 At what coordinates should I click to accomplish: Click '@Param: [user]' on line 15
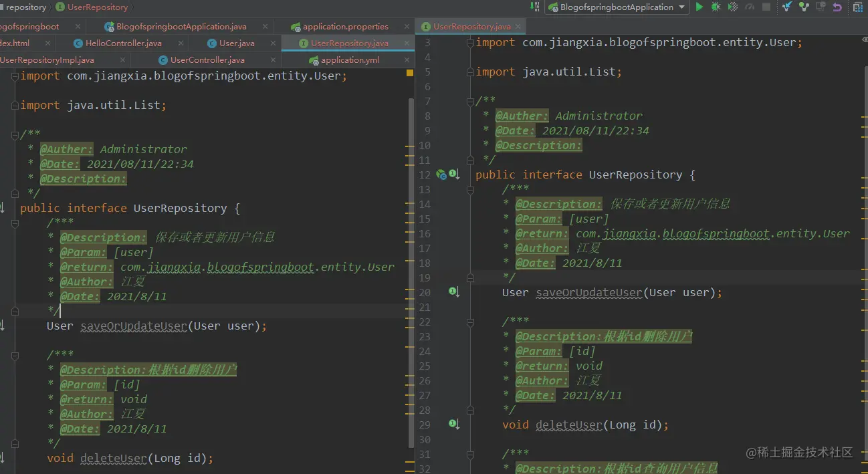[562, 219]
